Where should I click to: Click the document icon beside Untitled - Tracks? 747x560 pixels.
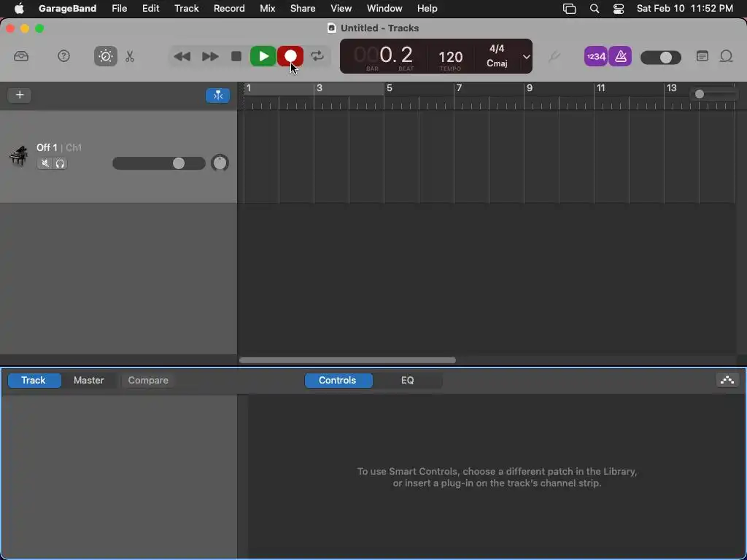[332, 28]
